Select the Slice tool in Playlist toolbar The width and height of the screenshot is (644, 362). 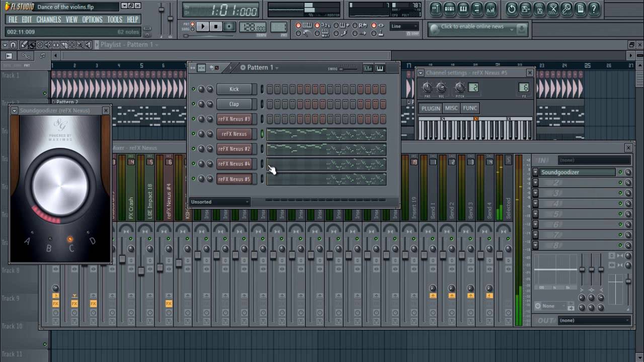click(x=64, y=45)
